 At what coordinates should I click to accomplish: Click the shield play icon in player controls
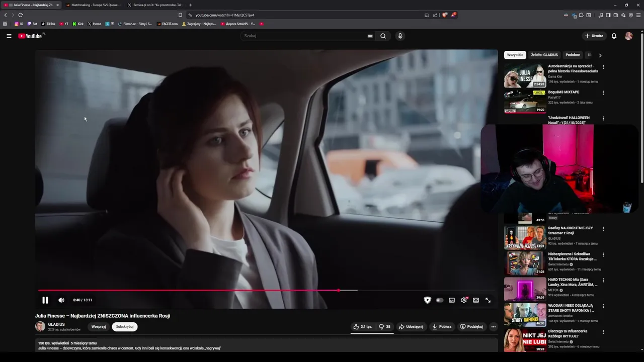427,300
